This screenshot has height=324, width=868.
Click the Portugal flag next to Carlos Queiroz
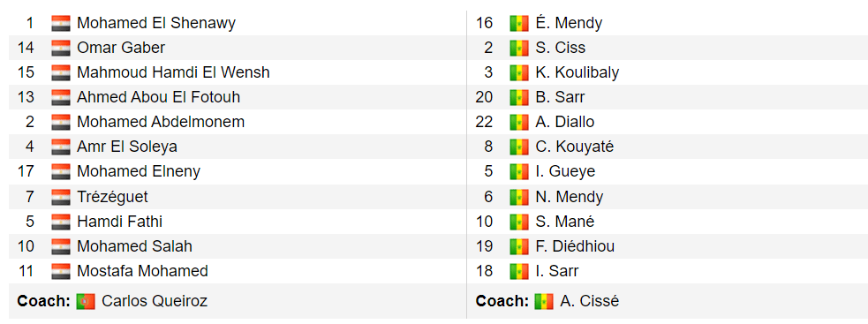(x=86, y=301)
